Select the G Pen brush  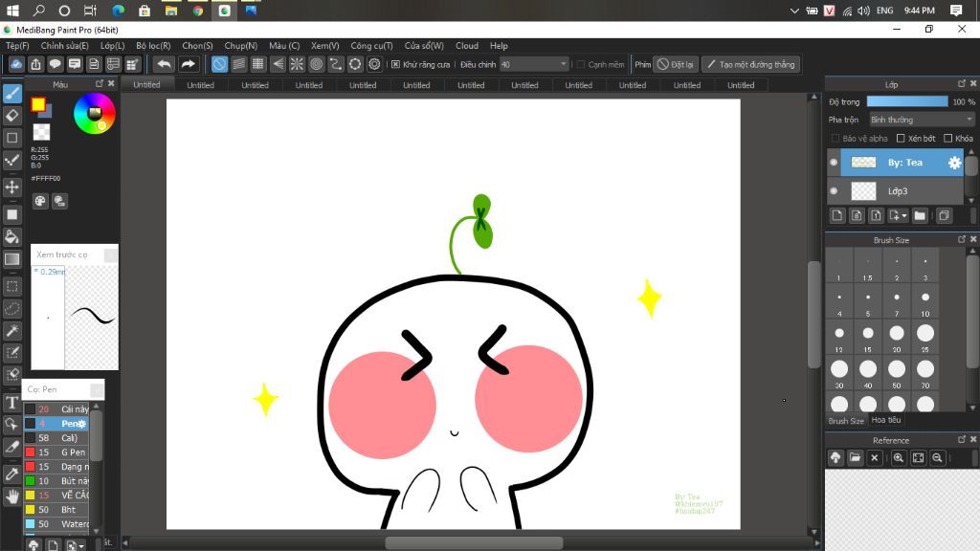click(x=56, y=452)
